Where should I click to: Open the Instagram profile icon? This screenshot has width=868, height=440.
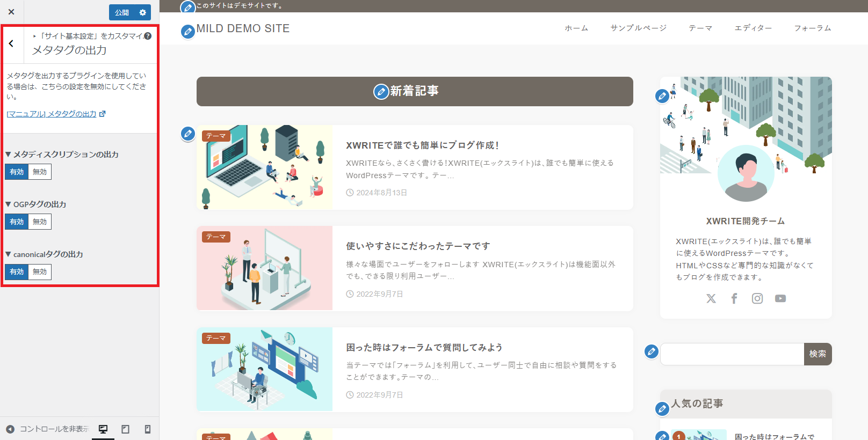point(757,298)
